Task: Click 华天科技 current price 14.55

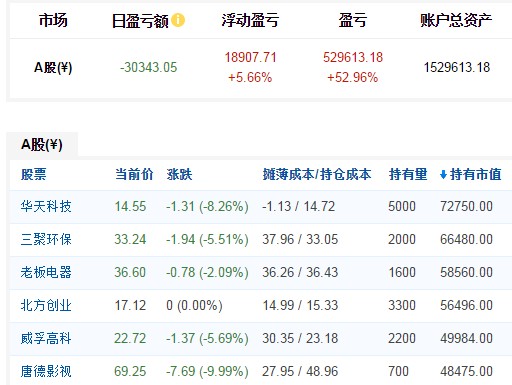Action: click(130, 206)
